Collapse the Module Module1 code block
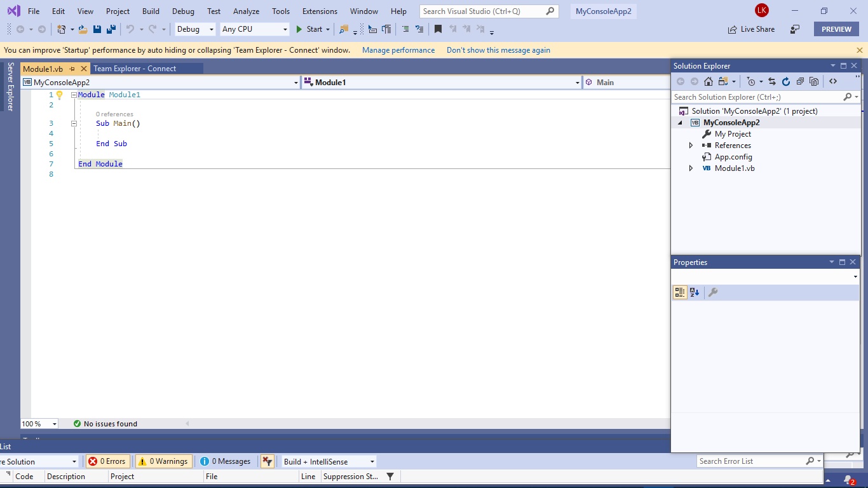Image resolution: width=868 pixels, height=488 pixels. coord(74,95)
